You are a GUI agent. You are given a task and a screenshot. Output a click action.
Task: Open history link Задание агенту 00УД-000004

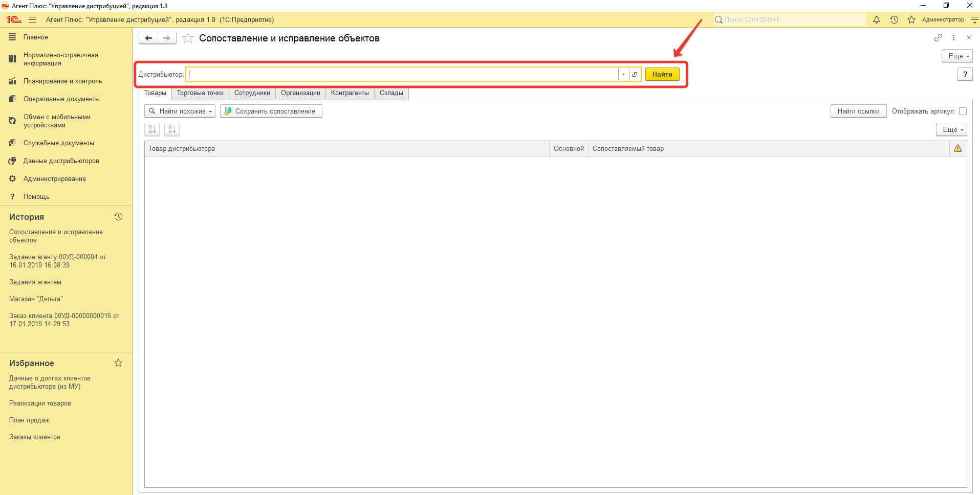[x=57, y=261]
